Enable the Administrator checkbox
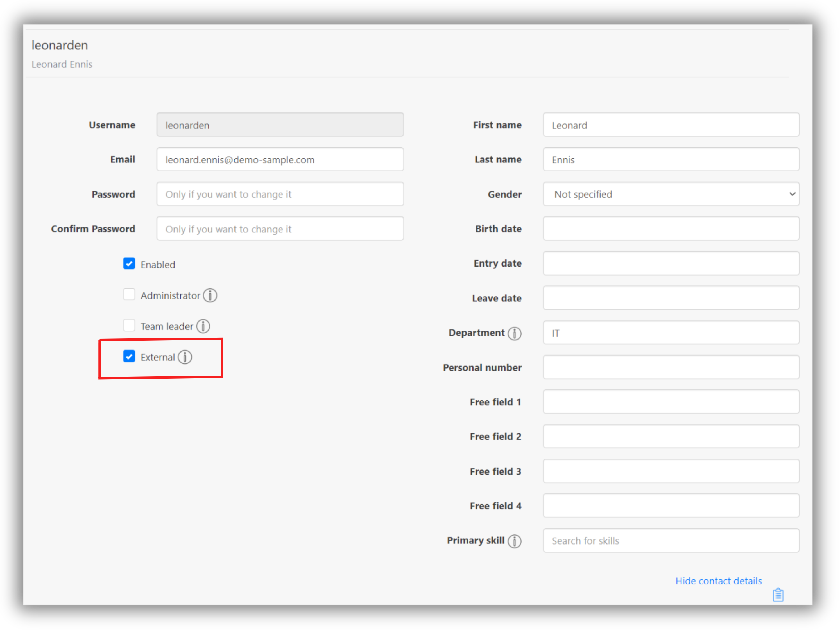The height and width of the screenshot is (630, 840). tap(129, 295)
